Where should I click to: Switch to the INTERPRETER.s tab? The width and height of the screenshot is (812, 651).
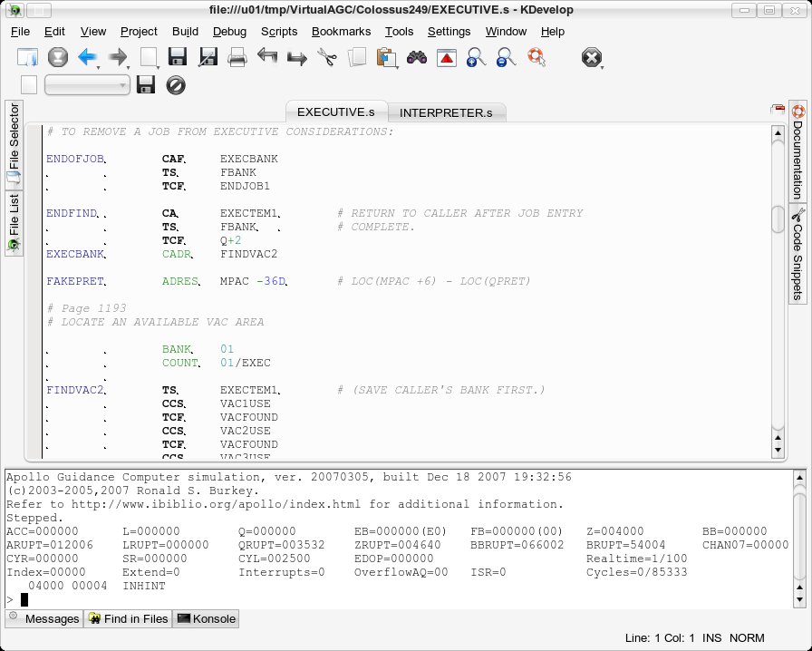[444, 112]
